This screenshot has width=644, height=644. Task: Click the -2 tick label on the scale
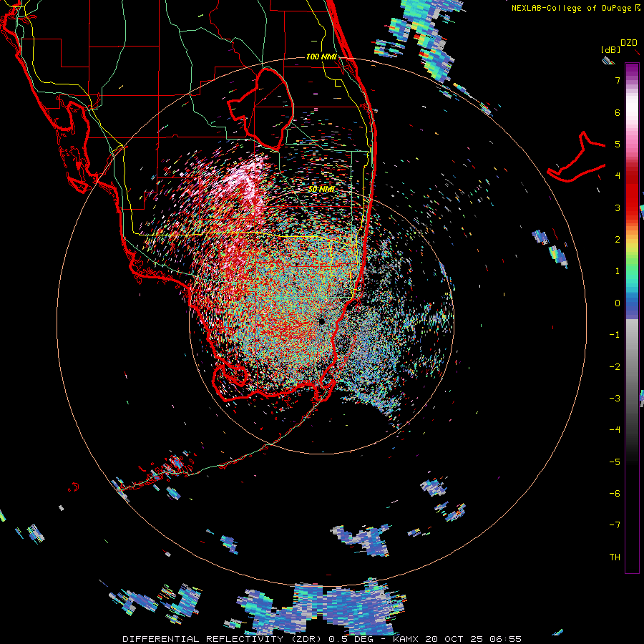point(615,366)
